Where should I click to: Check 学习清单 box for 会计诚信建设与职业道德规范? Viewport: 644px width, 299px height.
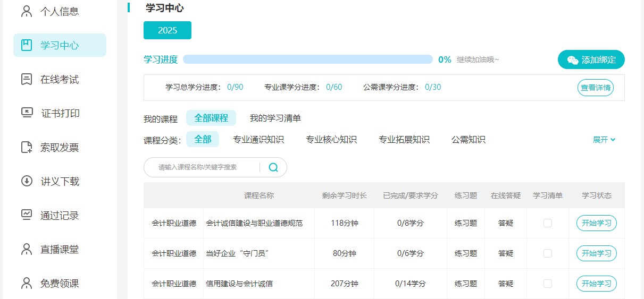point(547,223)
